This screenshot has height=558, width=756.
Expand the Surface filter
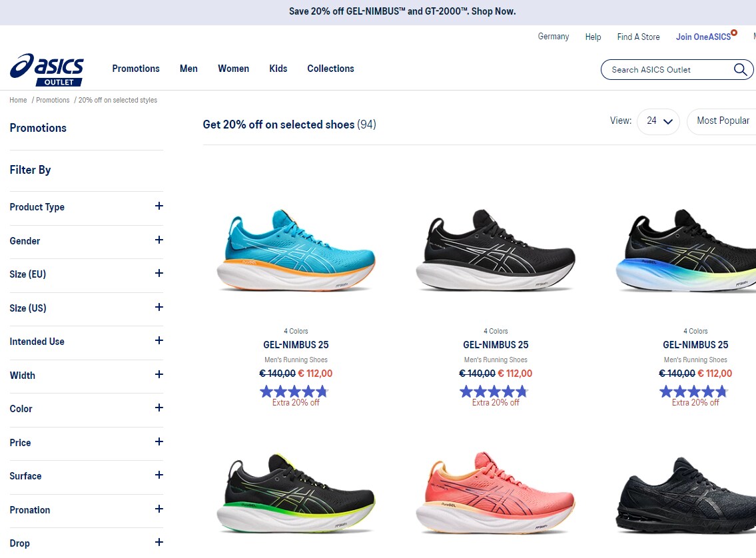point(87,475)
